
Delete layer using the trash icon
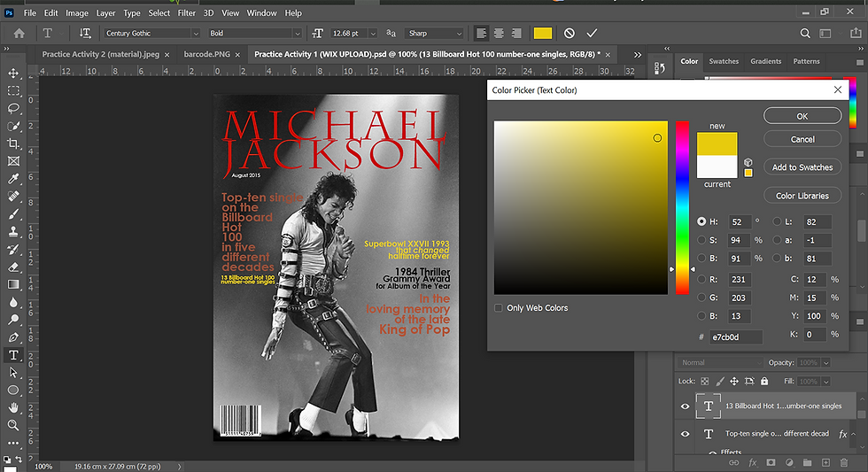[x=845, y=462]
